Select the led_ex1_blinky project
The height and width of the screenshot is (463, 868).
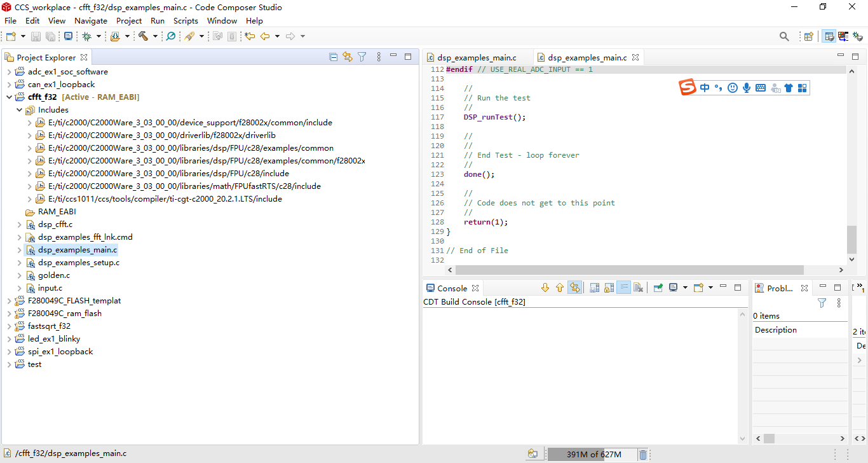(54, 339)
